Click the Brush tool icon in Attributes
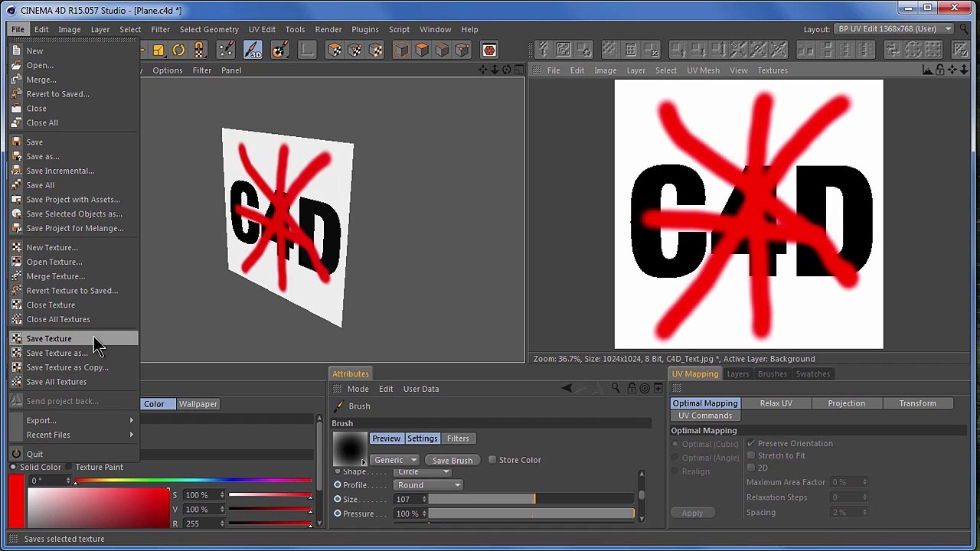 (x=339, y=406)
